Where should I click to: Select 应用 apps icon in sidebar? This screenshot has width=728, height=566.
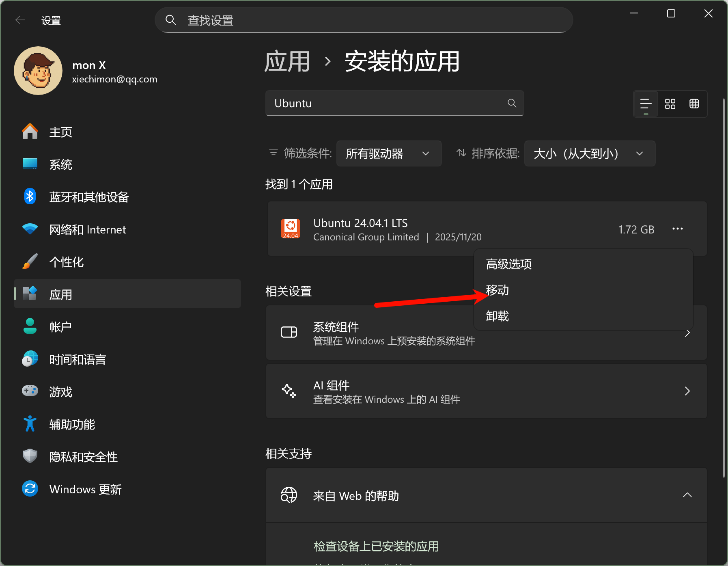tap(30, 293)
